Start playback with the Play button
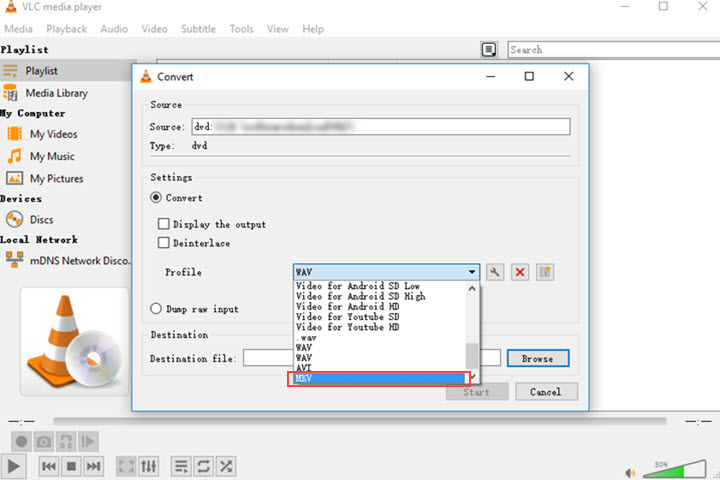The height and width of the screenshot is (480, 720). pyautogui.click(x=13, y=466)
